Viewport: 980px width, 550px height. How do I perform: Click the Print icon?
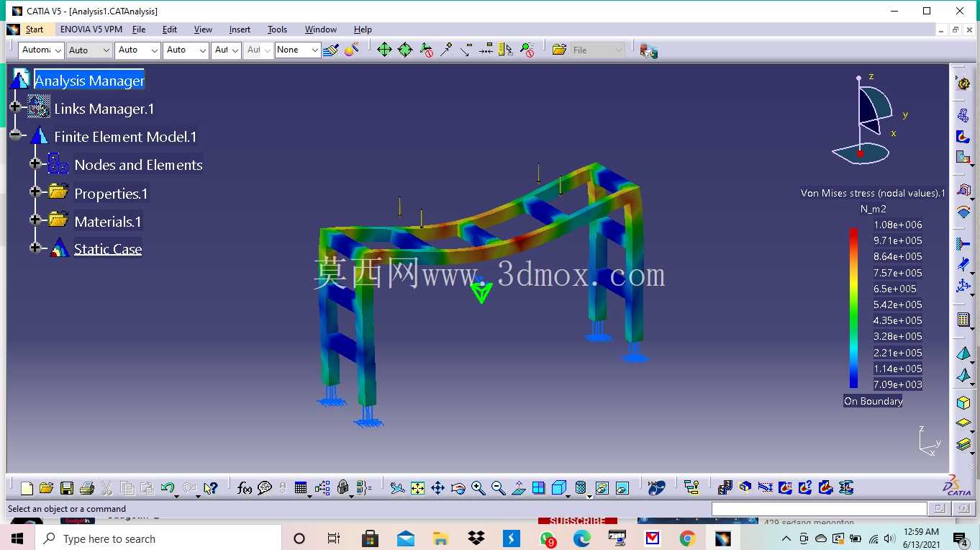pyautogui.click(x=87, y=488)
